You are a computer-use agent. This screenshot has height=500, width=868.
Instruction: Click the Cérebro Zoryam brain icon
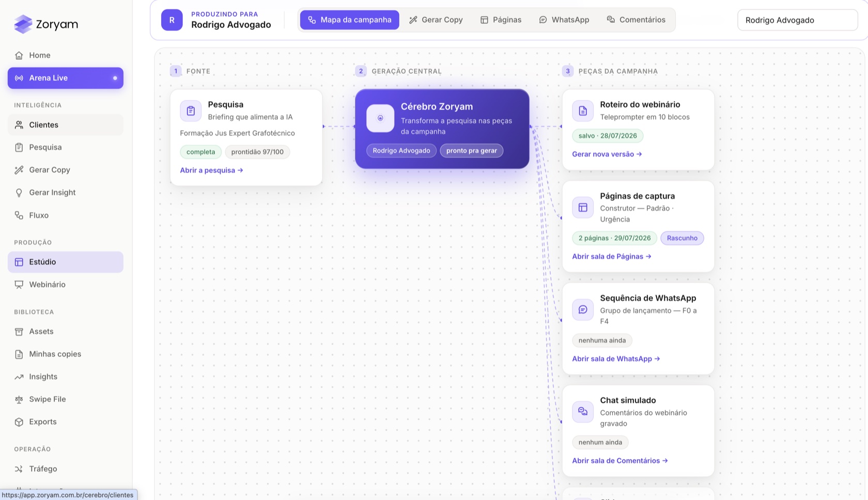click(380, 118)
